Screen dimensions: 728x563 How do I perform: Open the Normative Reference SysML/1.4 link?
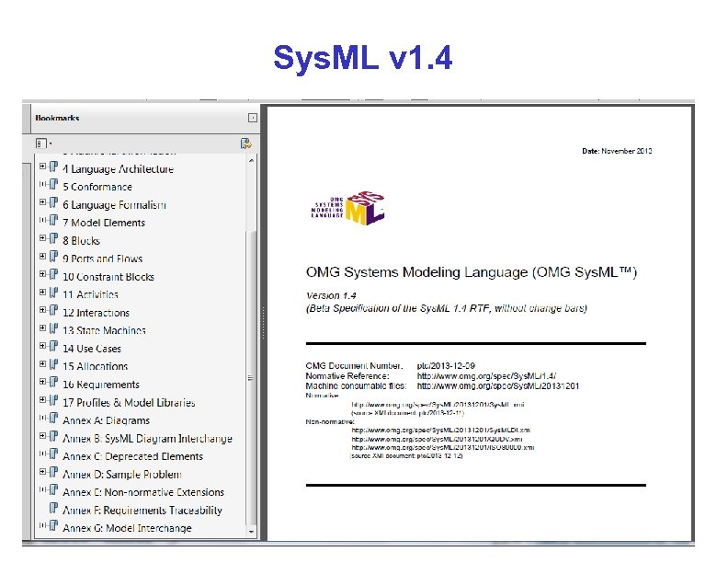click(x=486, y=376)
